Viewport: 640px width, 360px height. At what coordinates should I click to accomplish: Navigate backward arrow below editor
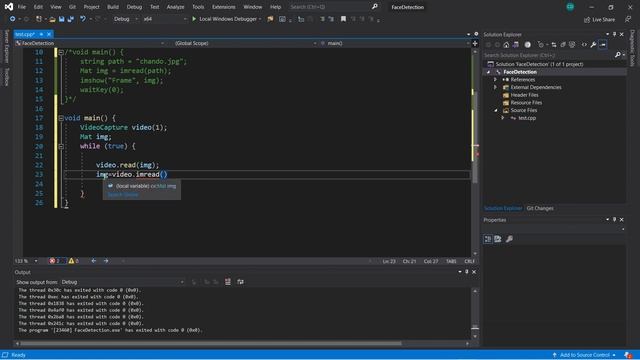click(93, 261)
